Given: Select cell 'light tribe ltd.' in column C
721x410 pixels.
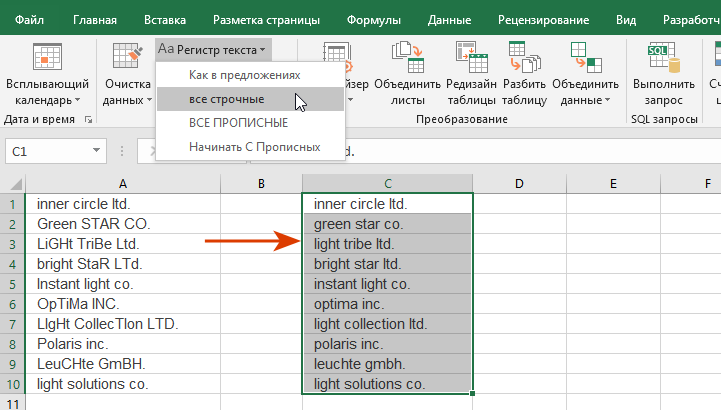Looking at the screenshot, I should pyautogui.click(x=387, y=244).
